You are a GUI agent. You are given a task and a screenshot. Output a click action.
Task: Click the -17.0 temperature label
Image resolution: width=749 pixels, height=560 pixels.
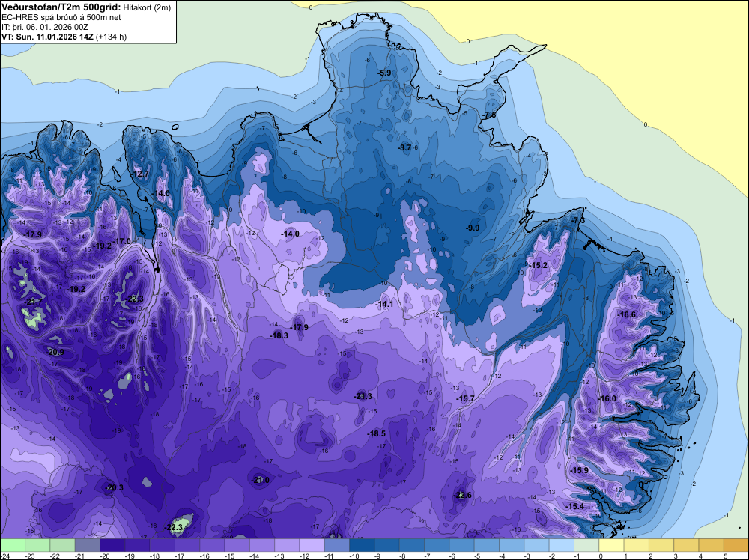coord(122,242)
